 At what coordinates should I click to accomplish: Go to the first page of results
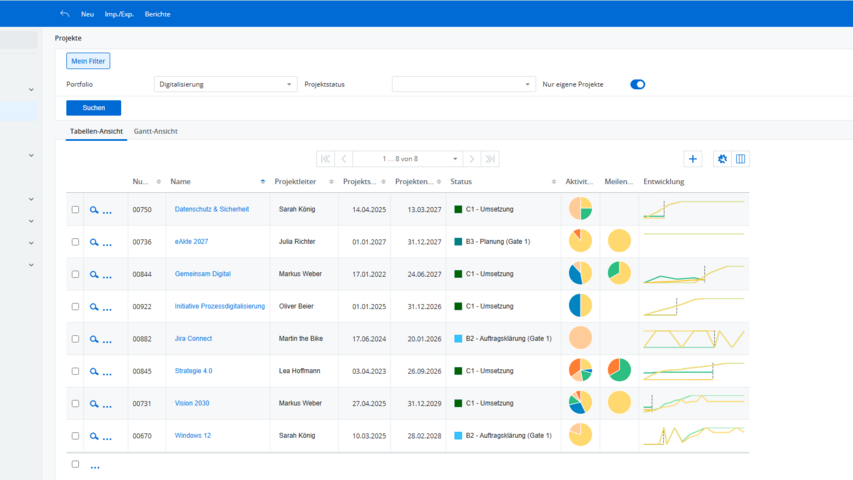[x=325, y=159]
